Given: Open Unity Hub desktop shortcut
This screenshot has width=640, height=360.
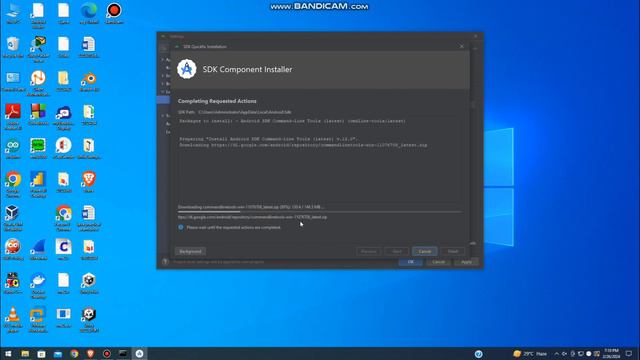Looking at the screenshot, I should (89, 284).
